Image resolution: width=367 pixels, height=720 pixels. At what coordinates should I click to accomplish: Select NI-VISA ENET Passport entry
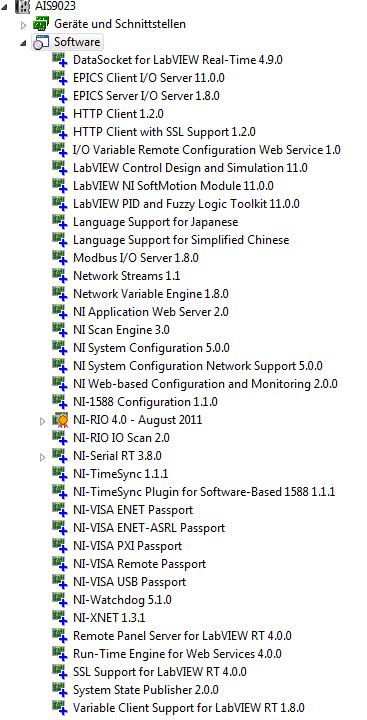(133, 510)
